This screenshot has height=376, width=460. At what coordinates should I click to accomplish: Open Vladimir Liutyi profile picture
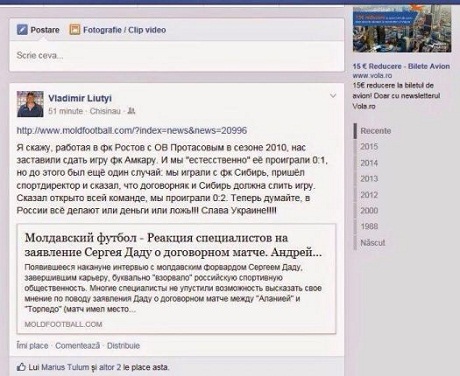coord(30,104)
